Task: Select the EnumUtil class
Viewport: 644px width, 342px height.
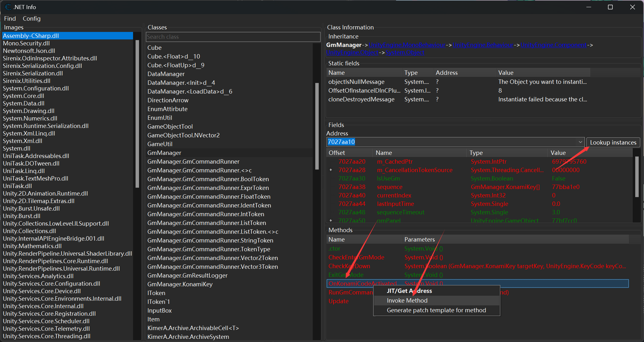Action: pos(160,118)
